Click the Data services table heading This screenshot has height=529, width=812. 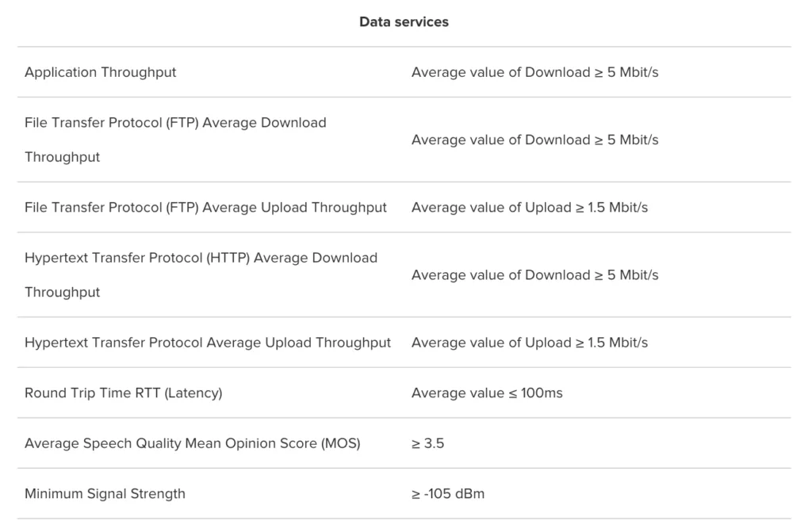pyautogui.click(x=404, y=21)
